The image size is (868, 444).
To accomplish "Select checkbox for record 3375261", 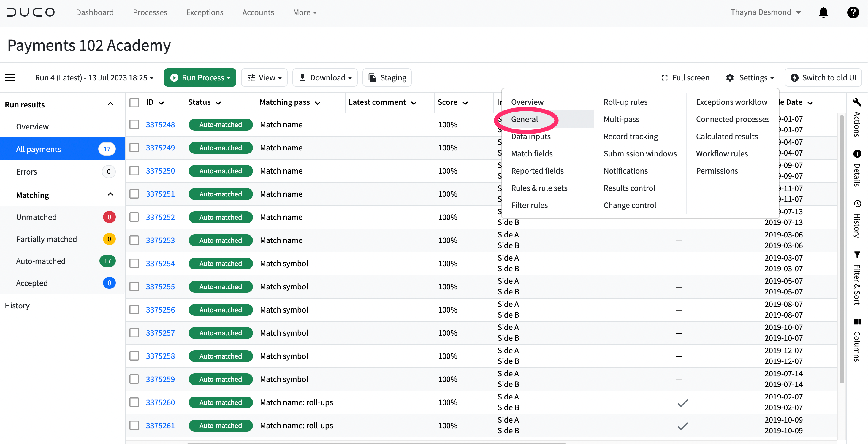I will [134, 426].
